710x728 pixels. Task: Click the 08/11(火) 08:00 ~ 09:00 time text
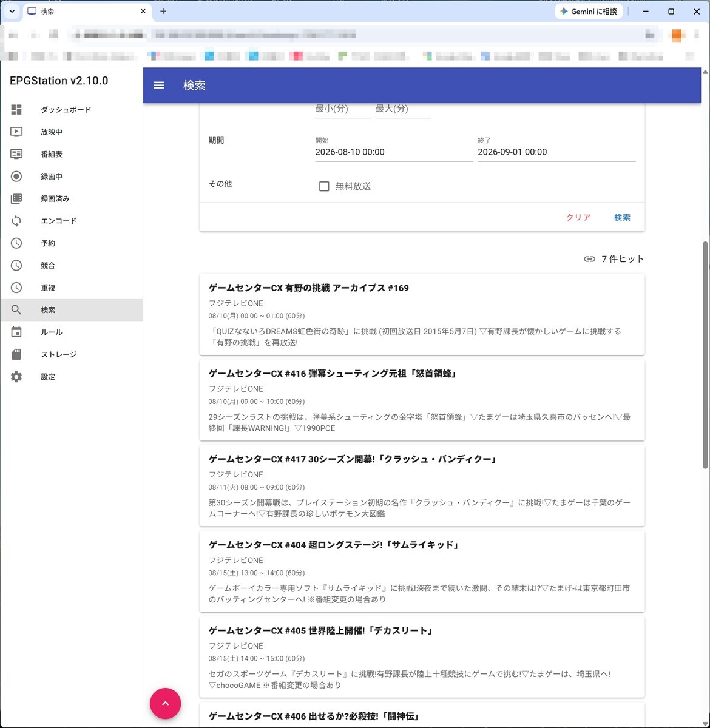pos(257,487)
